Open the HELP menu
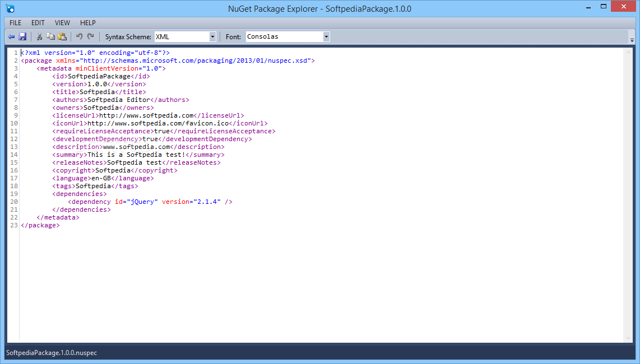The image size is (640, 364). [88, 23]
